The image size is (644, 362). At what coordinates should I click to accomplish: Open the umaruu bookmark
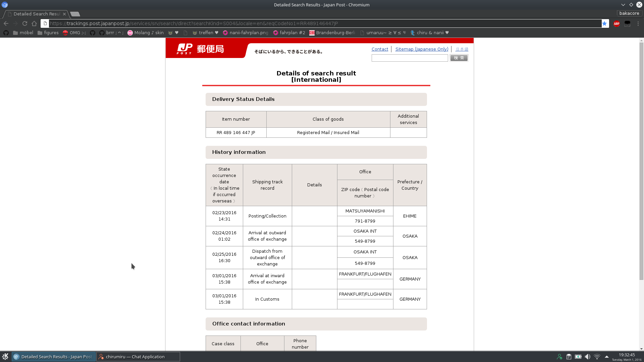[383, 33]
